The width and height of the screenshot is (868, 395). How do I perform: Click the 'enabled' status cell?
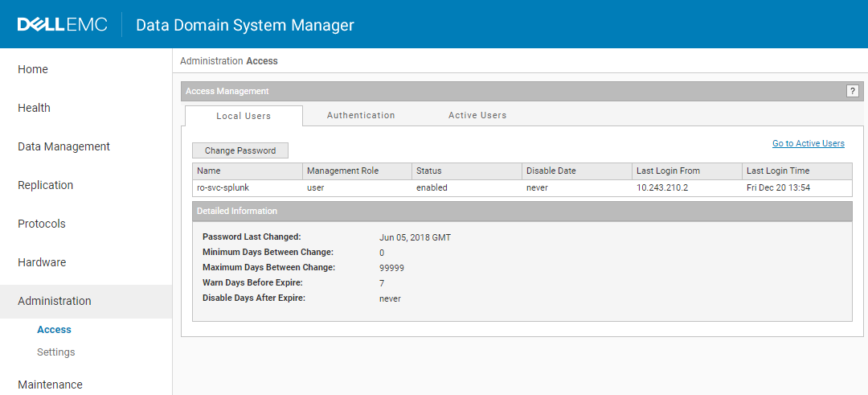point(432,187)
